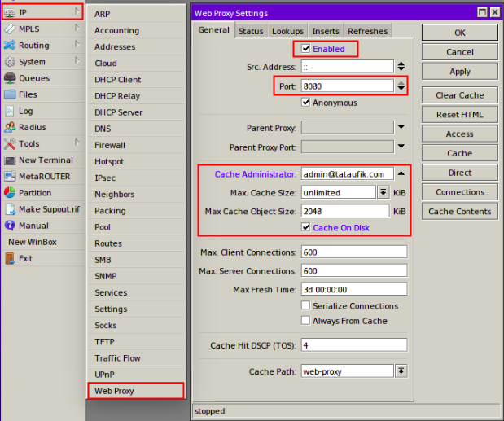Expand the MPLS submenu arrow

coord(77,29)
